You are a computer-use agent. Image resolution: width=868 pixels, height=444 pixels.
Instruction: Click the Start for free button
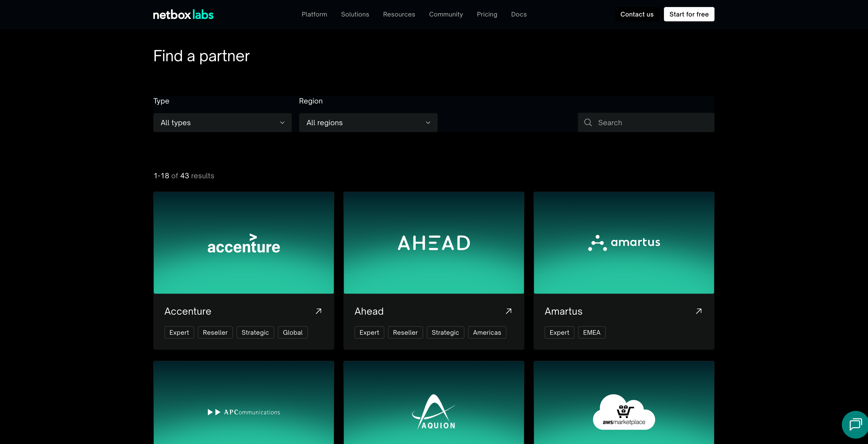coord(689,14)
